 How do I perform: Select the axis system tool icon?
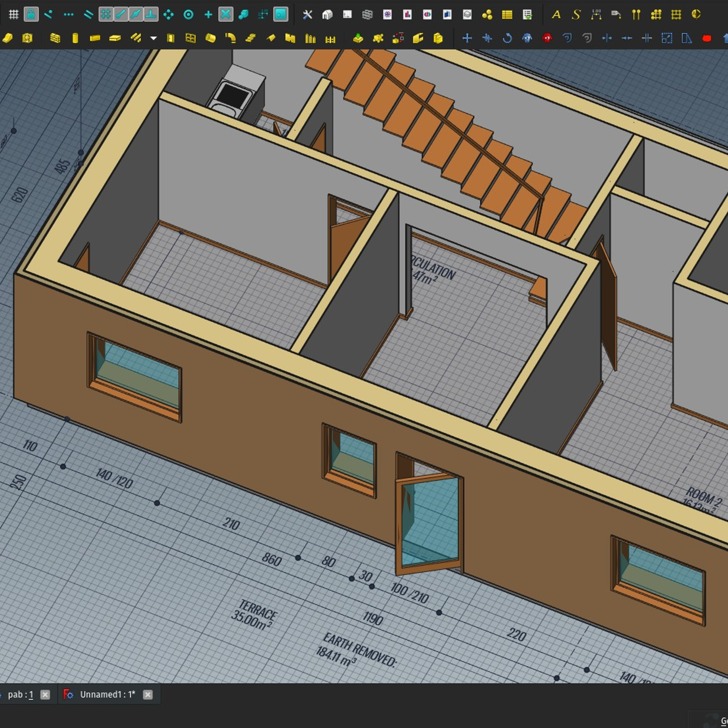point(656,15)
